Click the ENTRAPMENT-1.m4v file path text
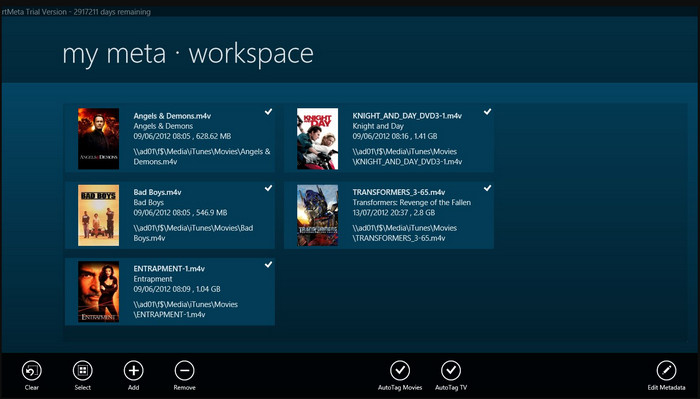This screenshot has width=700, height=399. (x=186, y=309)
